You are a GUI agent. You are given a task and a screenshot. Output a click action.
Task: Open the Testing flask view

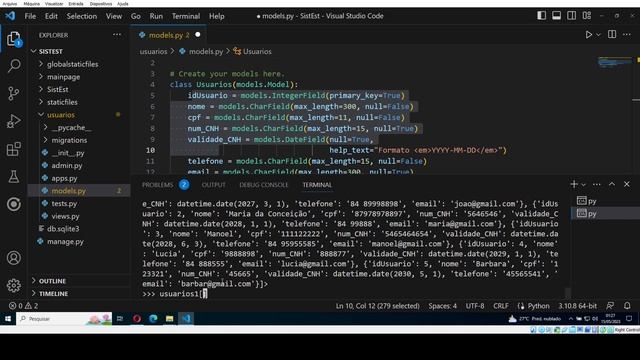click(13, 176)
